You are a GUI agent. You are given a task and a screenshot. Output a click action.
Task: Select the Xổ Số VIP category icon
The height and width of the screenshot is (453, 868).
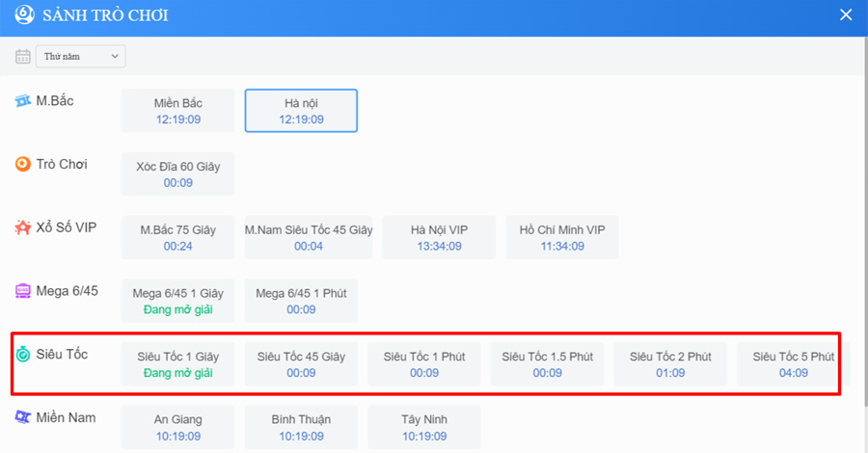(x=23, y=227)
